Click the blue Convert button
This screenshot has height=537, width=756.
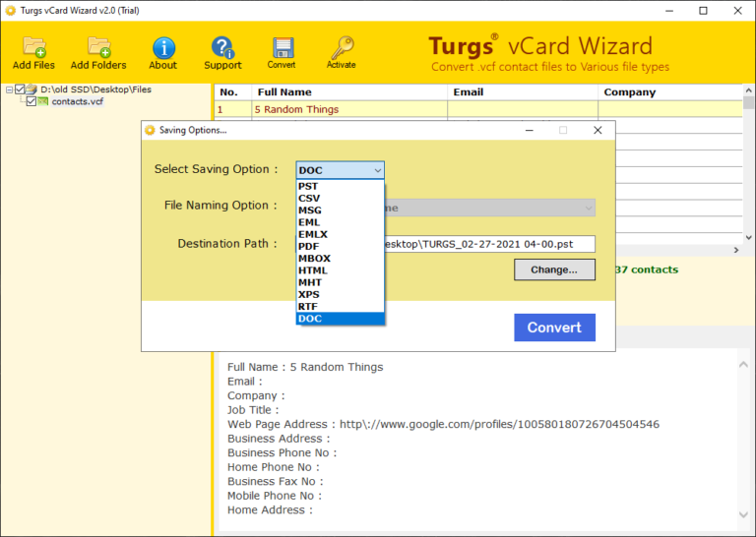coord(554,328)
